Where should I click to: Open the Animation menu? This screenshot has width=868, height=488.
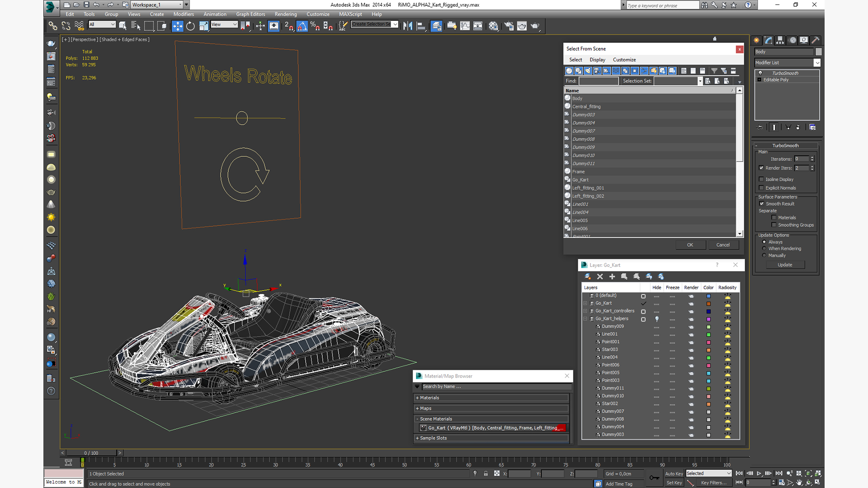point(215,14)
